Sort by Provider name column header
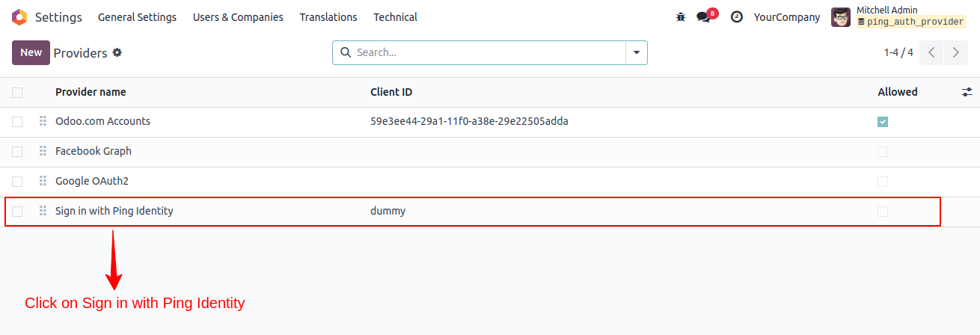 coord(91,92)
